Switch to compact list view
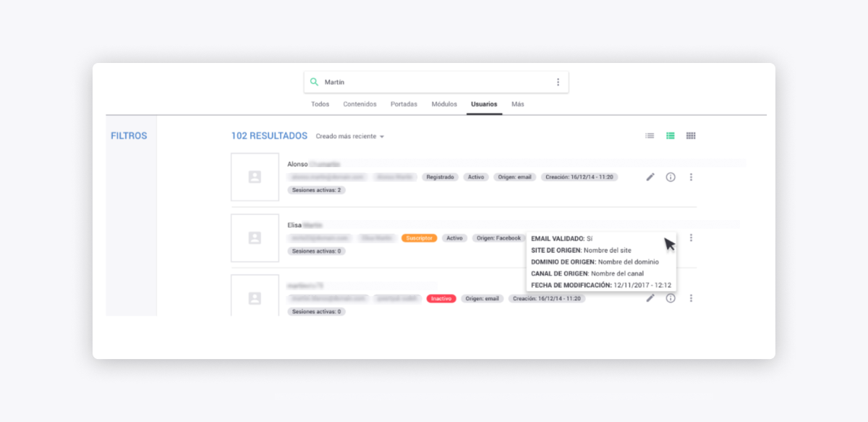 [649, 135]
